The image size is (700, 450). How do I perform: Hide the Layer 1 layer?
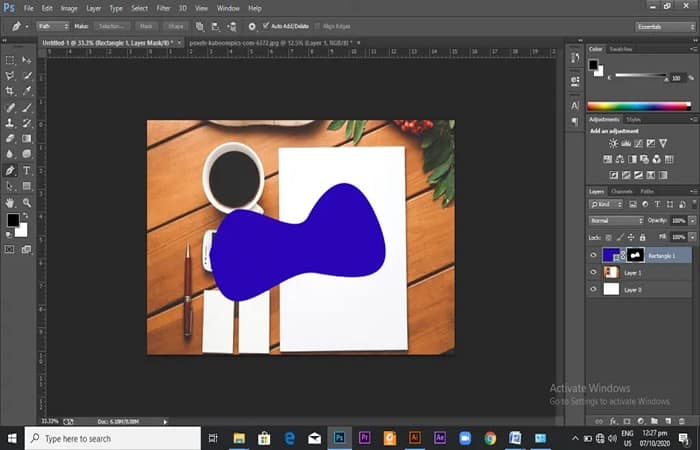(593, 272)
